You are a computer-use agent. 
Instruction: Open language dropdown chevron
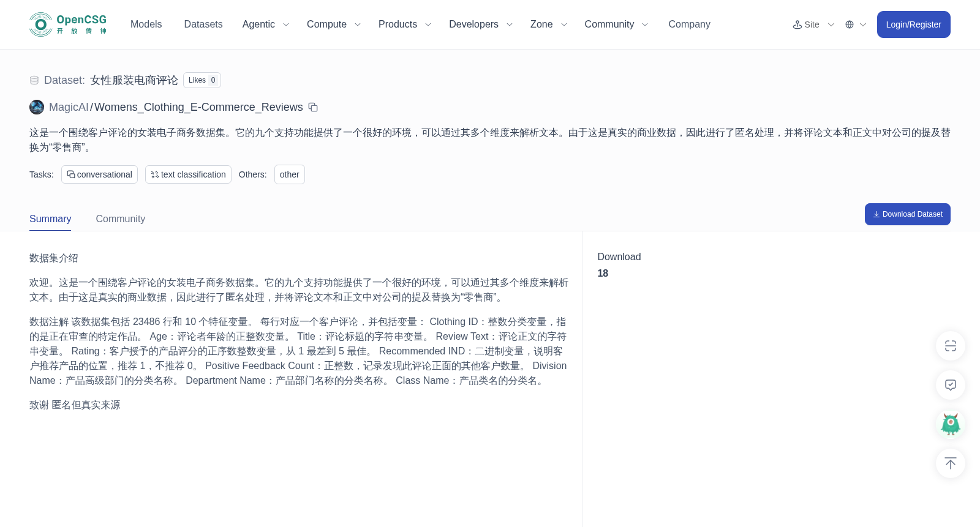pyautogui.click(x=863, y=24)
